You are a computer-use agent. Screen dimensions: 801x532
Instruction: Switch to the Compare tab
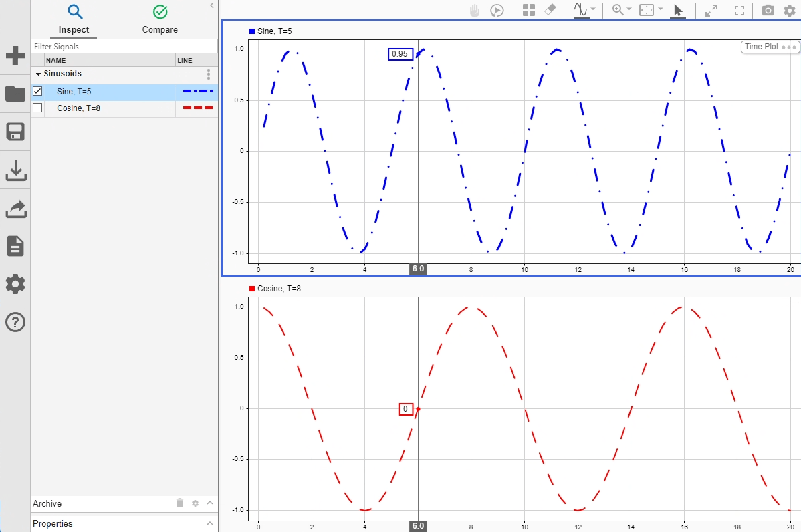(160, 19)
